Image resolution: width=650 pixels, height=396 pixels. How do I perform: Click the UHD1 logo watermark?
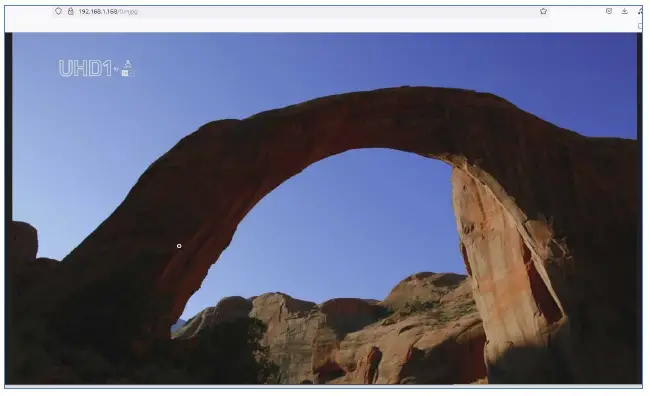(x=85, y=68)
